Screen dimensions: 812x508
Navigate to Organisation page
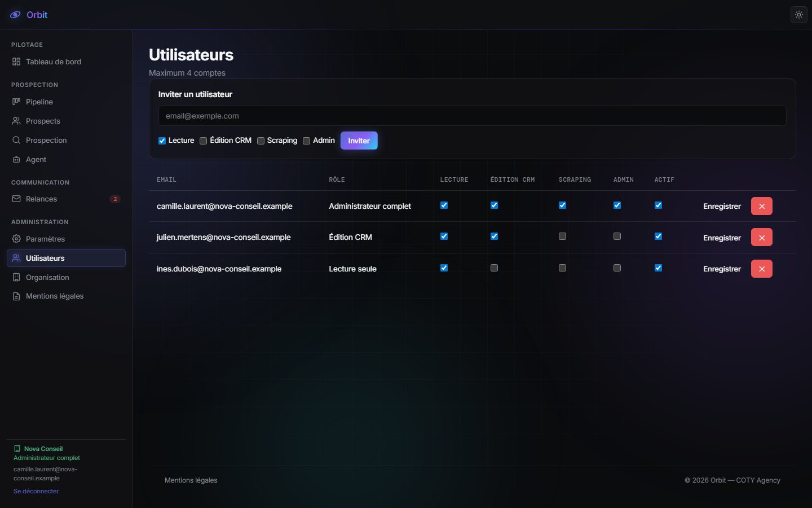coord(66,277)
